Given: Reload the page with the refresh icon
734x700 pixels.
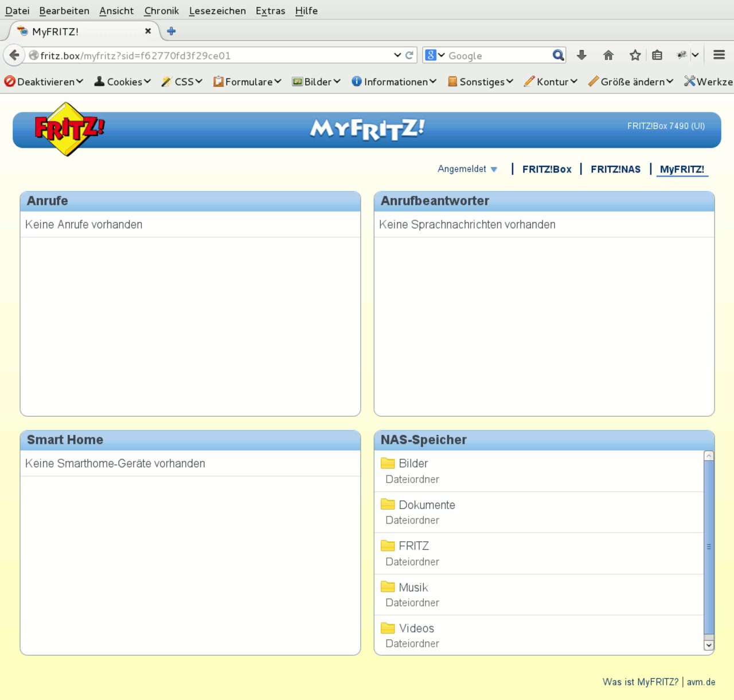Looking at the screenshot, I should coord(409,56).
